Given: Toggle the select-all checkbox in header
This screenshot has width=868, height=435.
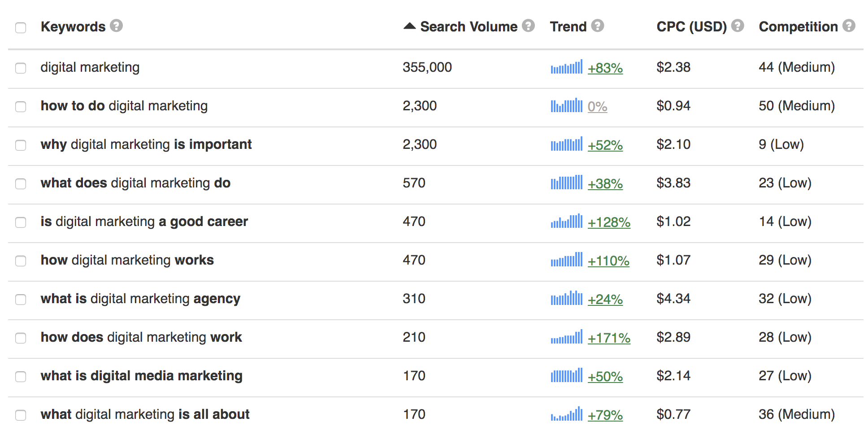Looking at the screenshot, I should pyautogui.click(x=21, y=28).
